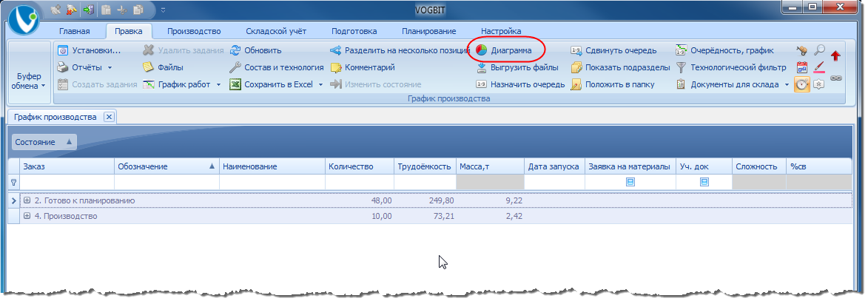Select the 249,80 трудоёмкость value
The image size is (868, 301).
441,200
